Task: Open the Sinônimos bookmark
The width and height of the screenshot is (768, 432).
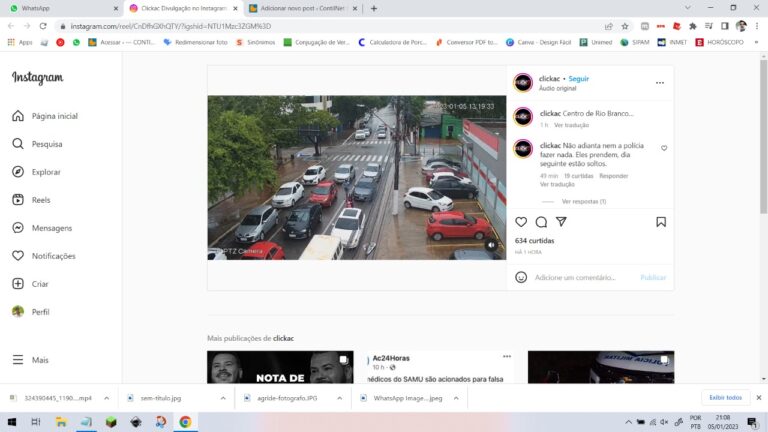Action: [255, 43]
